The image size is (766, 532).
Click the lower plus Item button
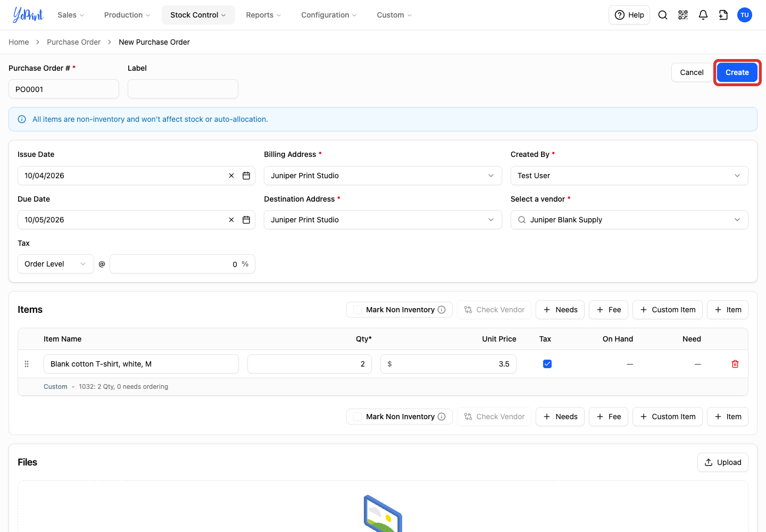tap(728, 417)
